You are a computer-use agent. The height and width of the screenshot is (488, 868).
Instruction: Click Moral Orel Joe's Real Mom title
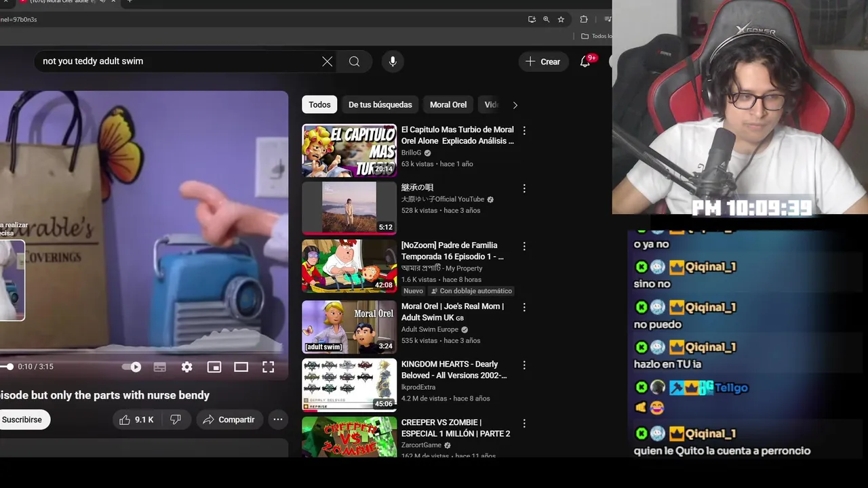point(452,312)
